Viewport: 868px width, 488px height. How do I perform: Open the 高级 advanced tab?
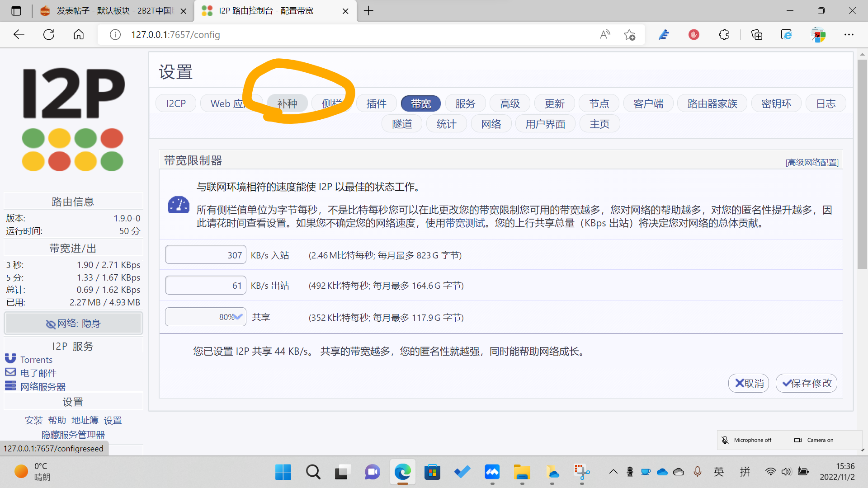(510, 103)
